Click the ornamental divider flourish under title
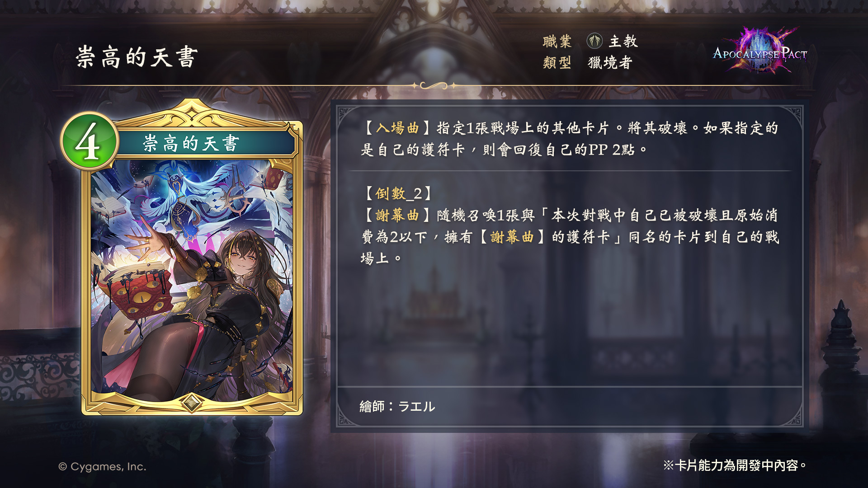Screen dimensions: 868x488 (434, 85)
